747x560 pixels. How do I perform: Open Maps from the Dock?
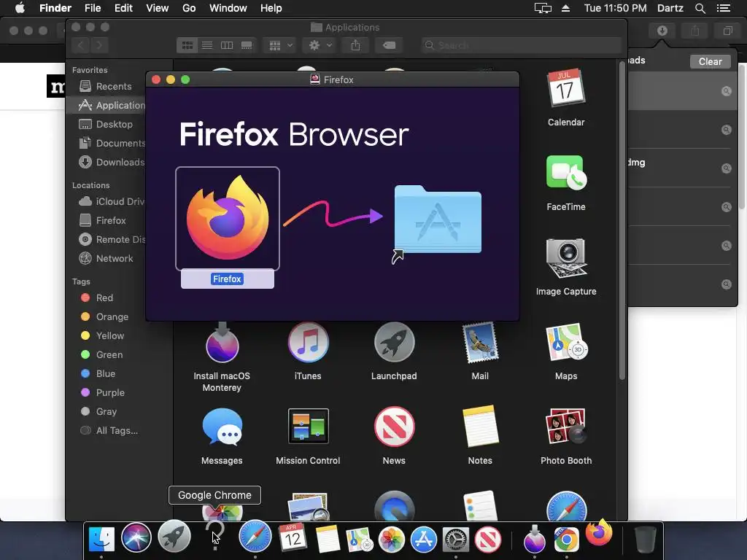[x=359, y=540]
